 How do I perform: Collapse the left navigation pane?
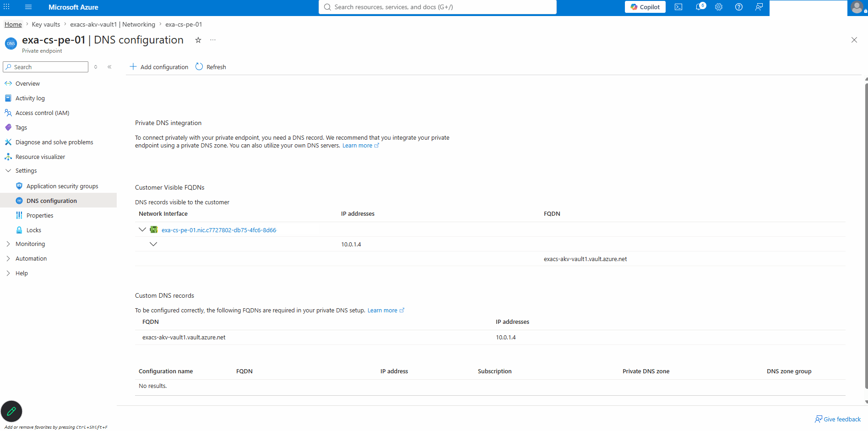tap(110, 67)
